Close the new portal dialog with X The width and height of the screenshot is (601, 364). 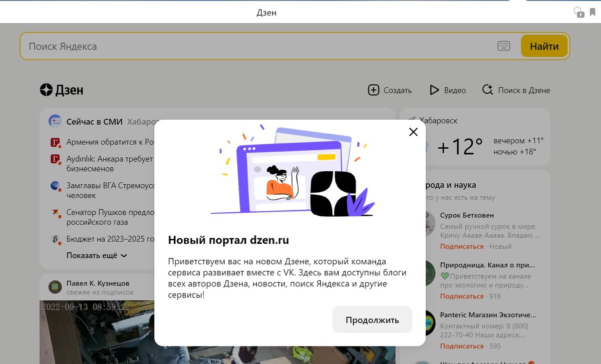coord(413,132)
